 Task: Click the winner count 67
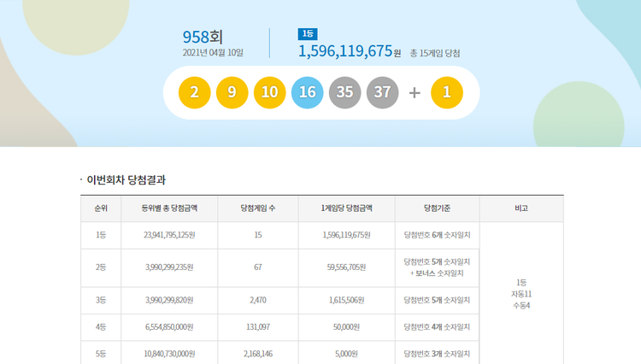pyautogui.click(x=258, y=267)
